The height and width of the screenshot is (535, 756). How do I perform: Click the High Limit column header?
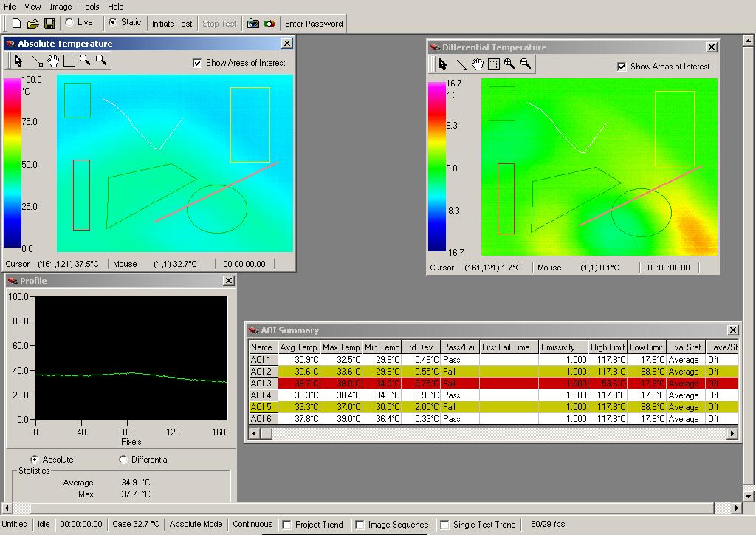pos(608,347)
